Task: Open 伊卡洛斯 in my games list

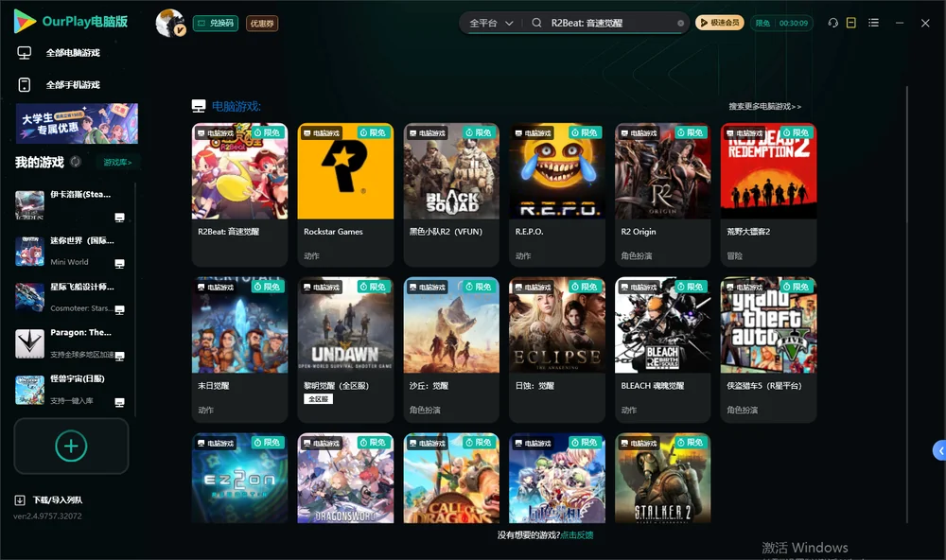Action: [70, 204]
